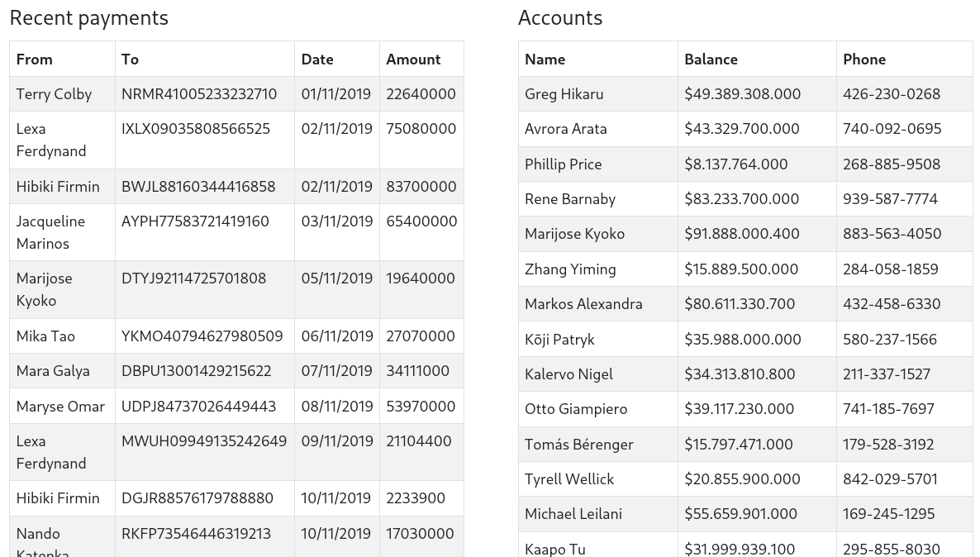Viewport: 980px width, 557px height.
Task: Select the date 06/11/2019
Action: coord(336,336)
